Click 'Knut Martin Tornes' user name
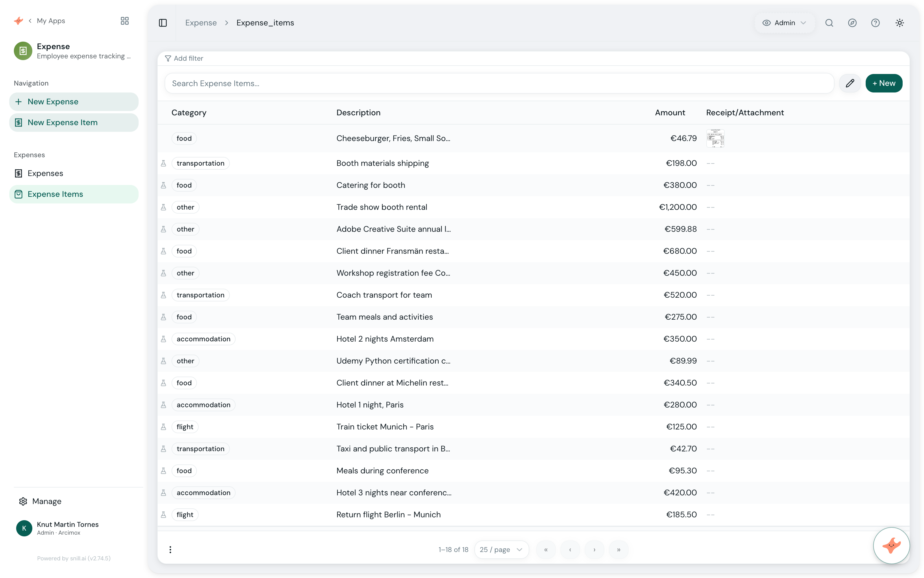This screenshot has width=924, height=578. [x=68, y=525]
